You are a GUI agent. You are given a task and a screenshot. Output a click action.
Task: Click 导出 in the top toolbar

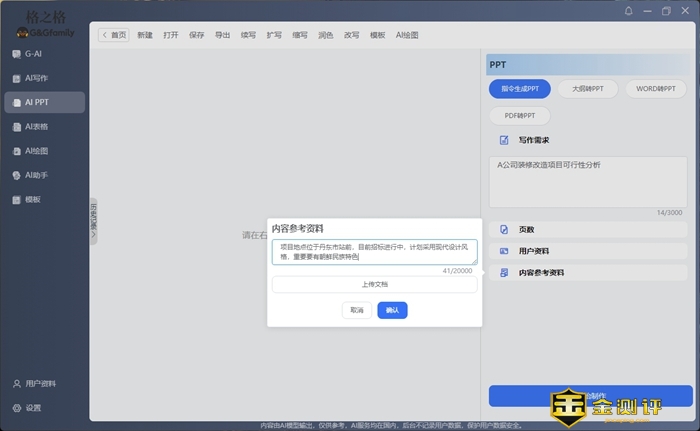coord(223,35)
